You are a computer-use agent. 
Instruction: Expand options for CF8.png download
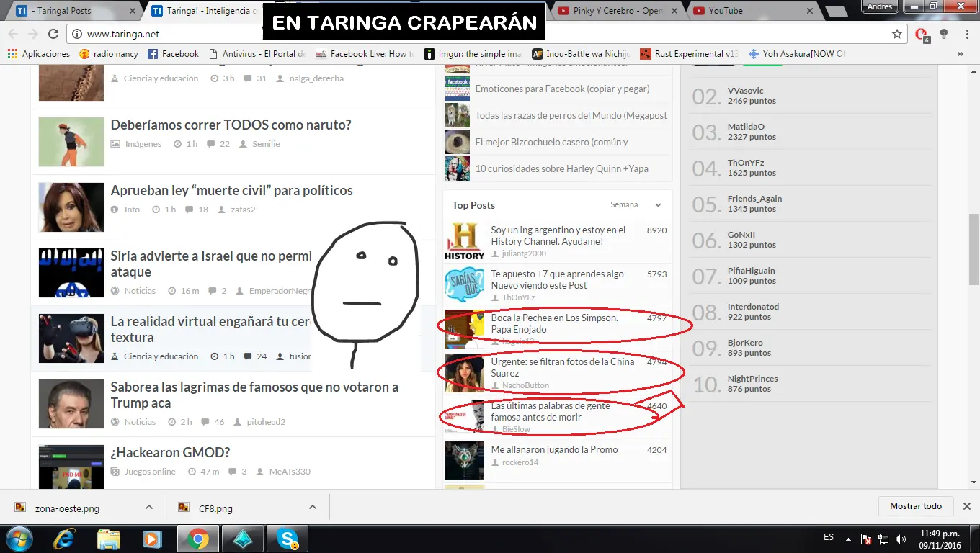(x=313, y=507)
